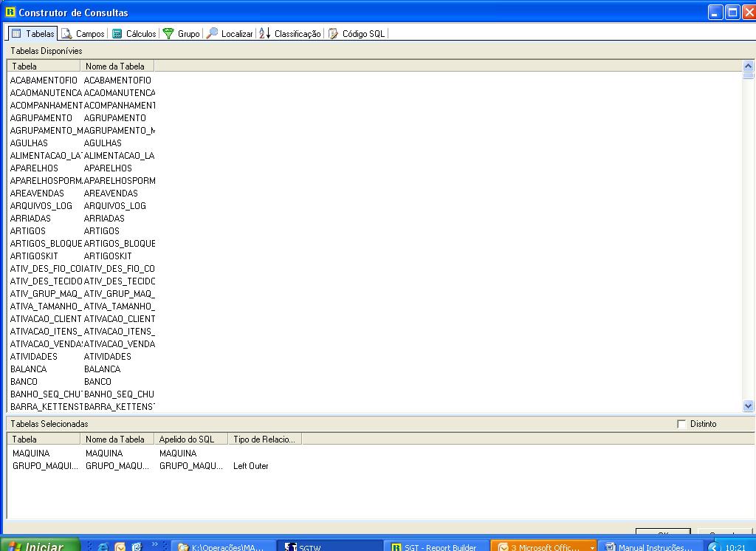Click Internet Explorer quick launch icon
The height and width of the screenshot is (551, 756).
click(x=103, y=547)
